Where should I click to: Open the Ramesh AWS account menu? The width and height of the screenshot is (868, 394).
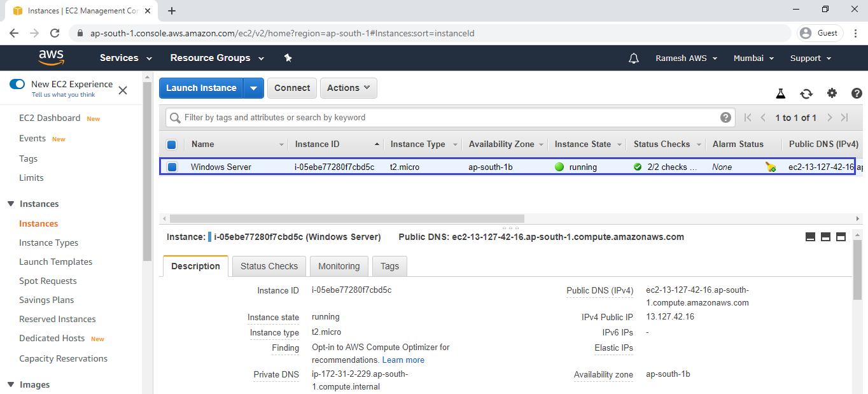pyautogui.click(x=687, y=59)
